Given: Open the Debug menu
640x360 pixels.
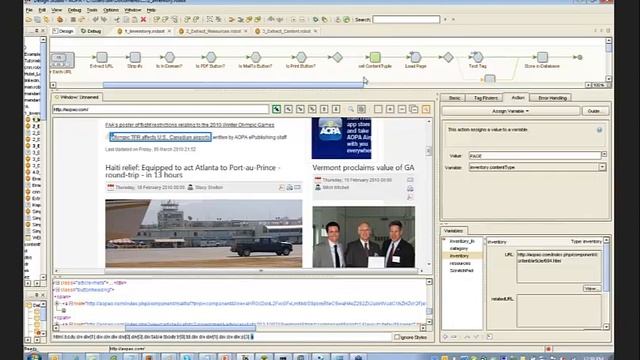Looking at the screenshot, I should point(74,10).
